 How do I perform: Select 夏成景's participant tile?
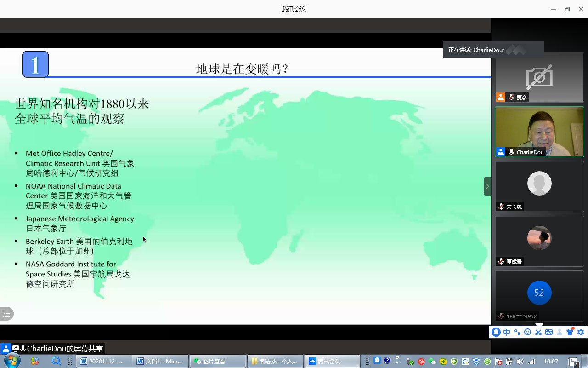click(539, 241)
